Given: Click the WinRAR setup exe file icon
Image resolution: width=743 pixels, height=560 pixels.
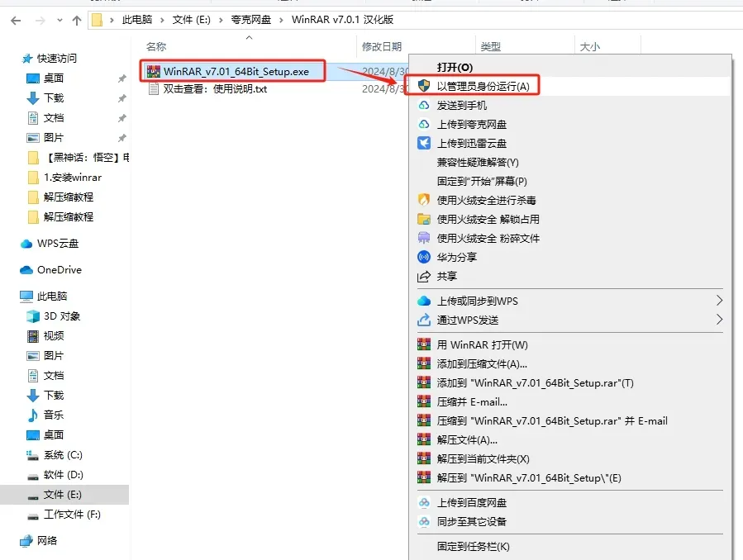Looking at the screenshot, I should [154, 72].
